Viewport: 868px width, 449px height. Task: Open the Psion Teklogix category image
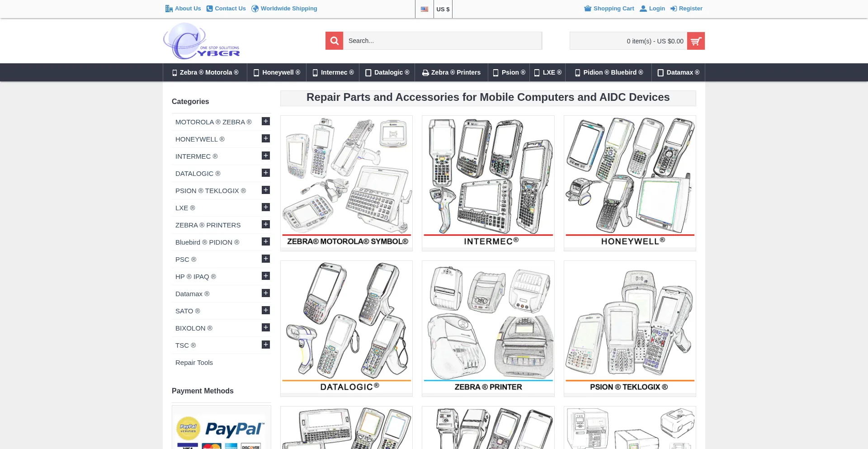pyautogui.click(x=629, y=328)
